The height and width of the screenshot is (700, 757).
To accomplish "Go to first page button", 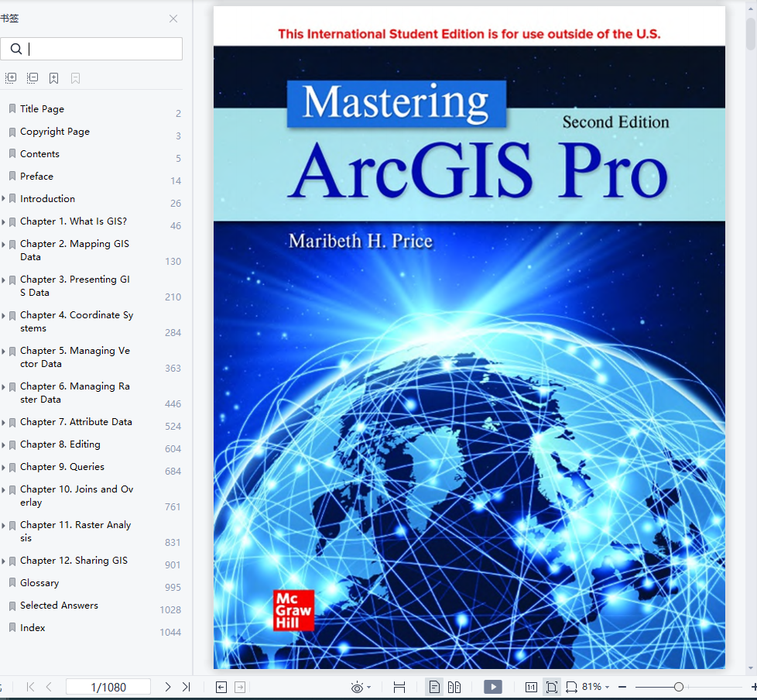I will 30,687.
